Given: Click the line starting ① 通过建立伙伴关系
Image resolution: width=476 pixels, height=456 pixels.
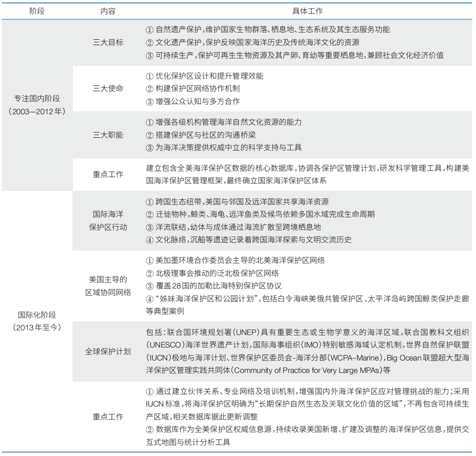Looking at the screenshot, I should 308,392.
